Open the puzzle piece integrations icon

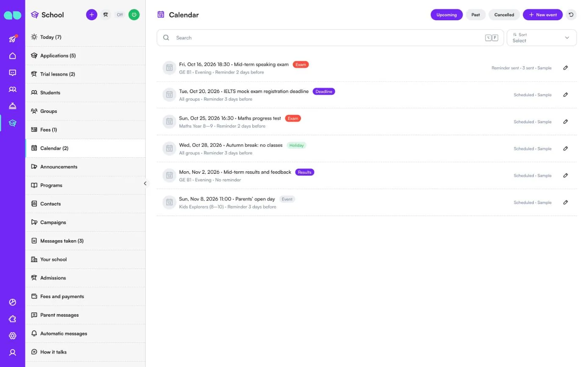[13, 319]
